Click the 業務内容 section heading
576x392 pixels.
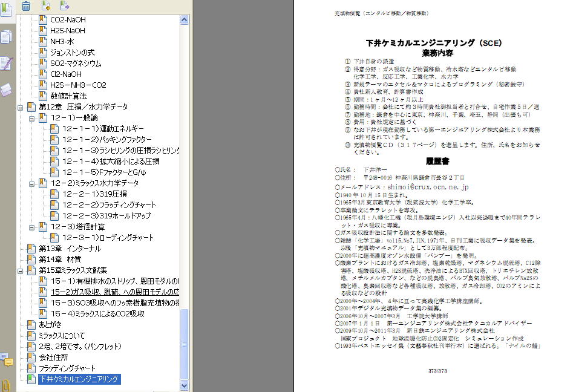tap(437, 53)
